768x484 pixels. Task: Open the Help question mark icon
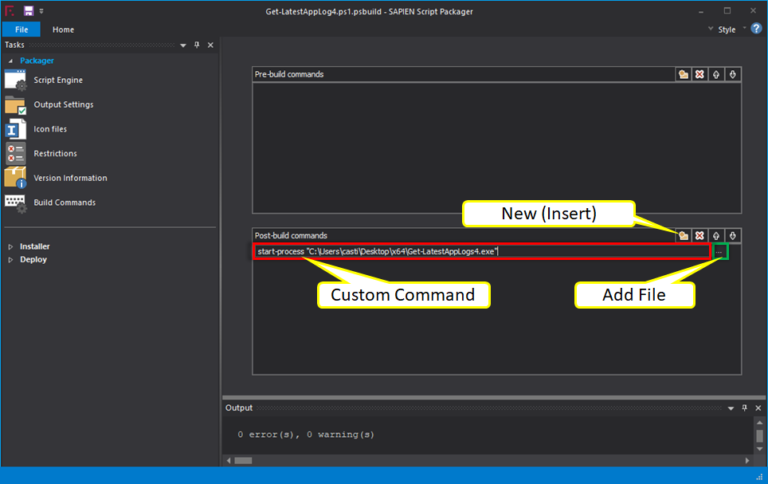(756, 29)
